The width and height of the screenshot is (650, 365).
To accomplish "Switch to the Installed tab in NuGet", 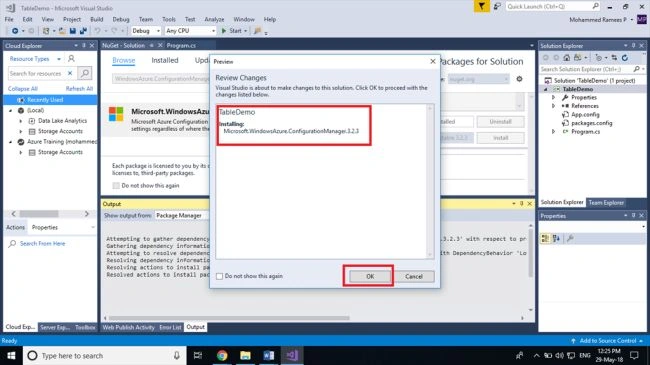I will pyautogui.click(x=165, y=61).
